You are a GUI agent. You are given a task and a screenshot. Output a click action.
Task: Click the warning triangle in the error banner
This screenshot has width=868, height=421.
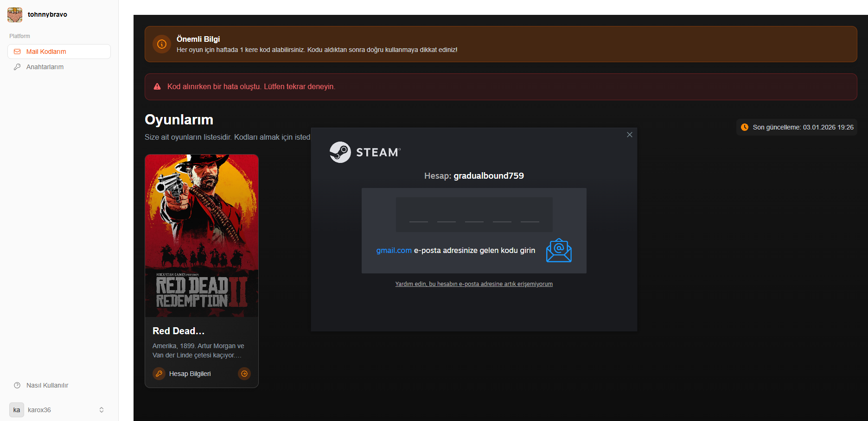[x=157, y=86]
